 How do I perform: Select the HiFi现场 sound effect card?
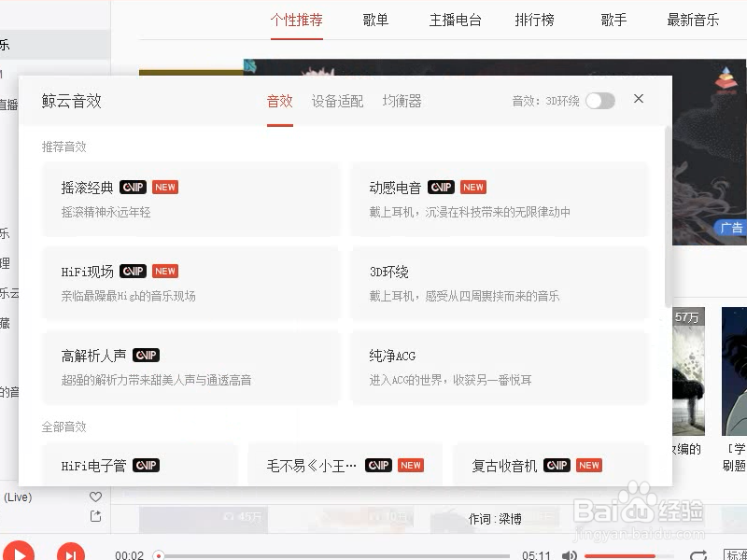pyautogui.click(x=191, y=283)
